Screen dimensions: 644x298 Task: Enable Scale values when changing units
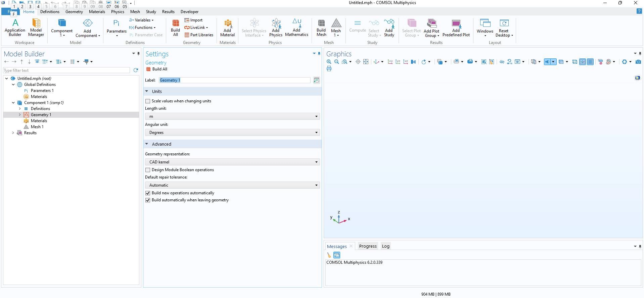[147, 101]
